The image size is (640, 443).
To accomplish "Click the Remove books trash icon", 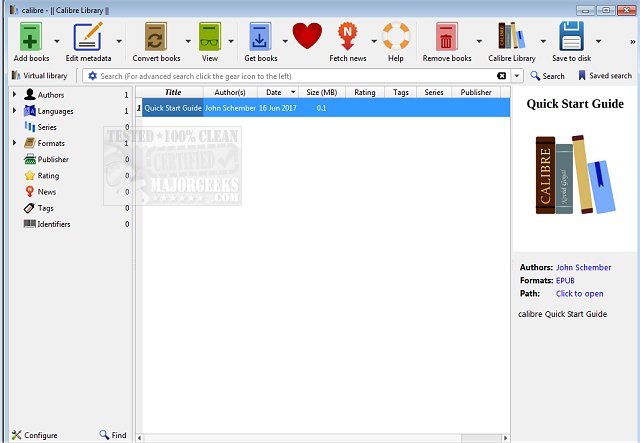I will 446,38.
